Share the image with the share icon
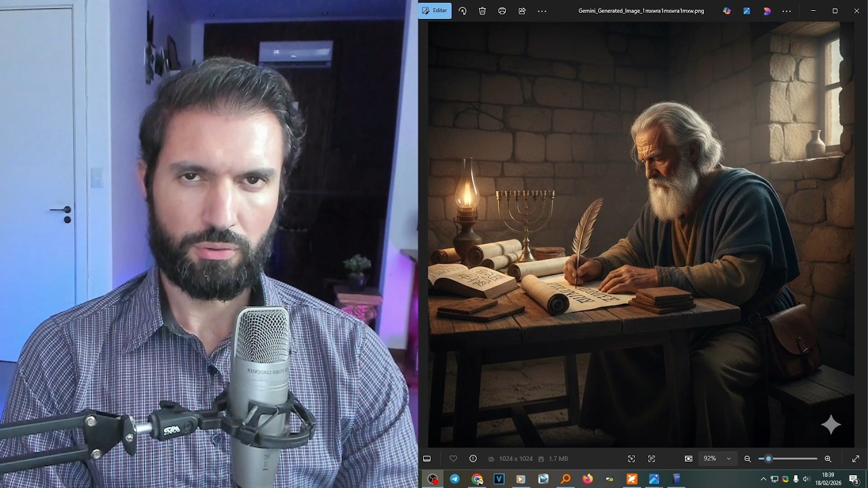Image resolution: width=868 pixels, height=488 pixels. pos(522,11)
